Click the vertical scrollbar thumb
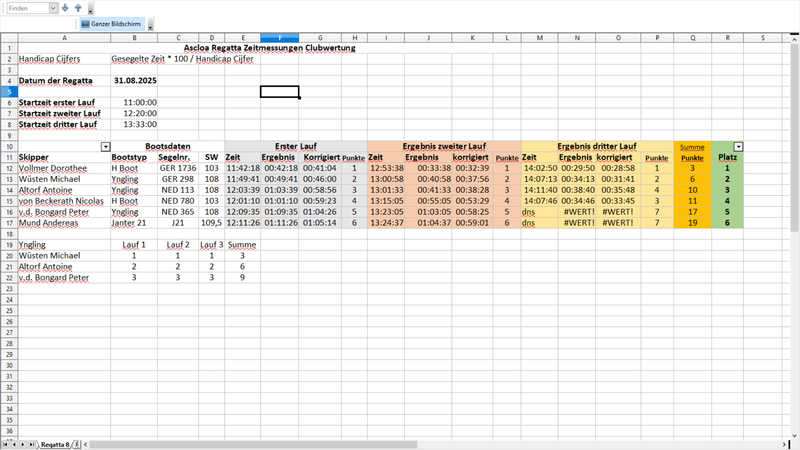Viewport: 800px width, 450px height. [794, 138]
